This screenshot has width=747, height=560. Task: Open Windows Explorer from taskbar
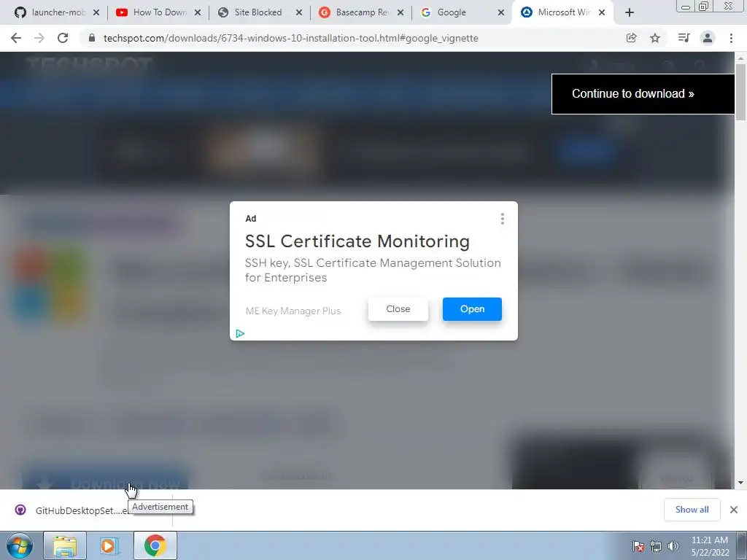click(x=65, y=545)
